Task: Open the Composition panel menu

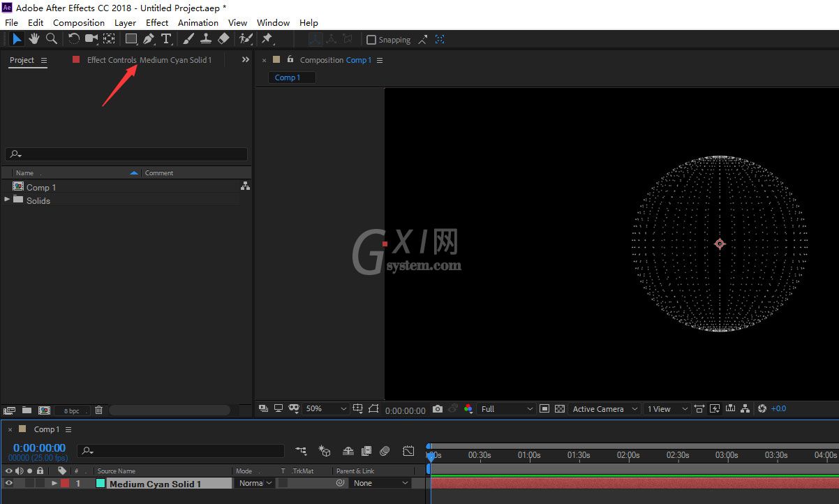Action: (x=380, y=60)
